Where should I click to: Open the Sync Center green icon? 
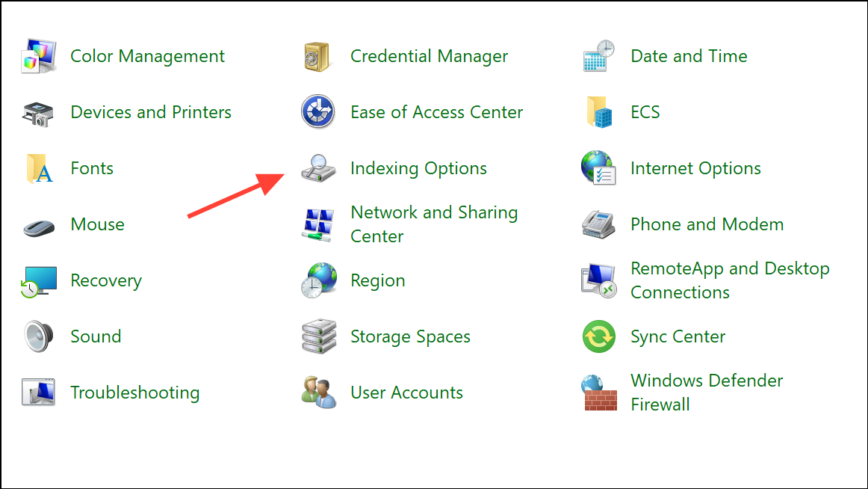pos(599,336)
